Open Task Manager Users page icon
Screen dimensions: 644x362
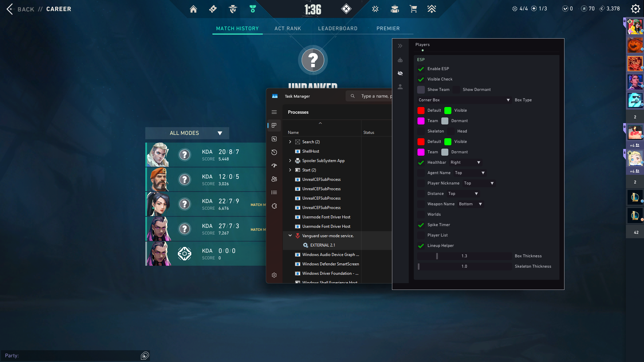coord(274,179)
